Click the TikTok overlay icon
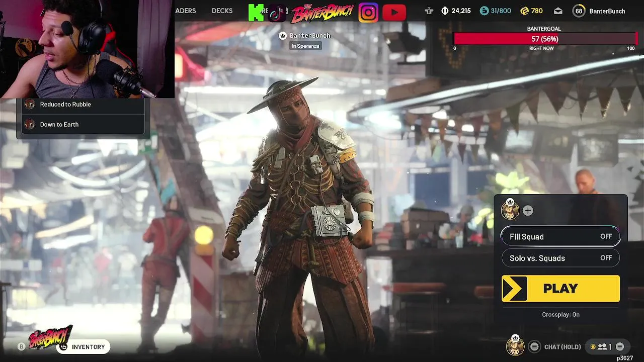Viewport: 644px width, 362px height. click(276, 12)
